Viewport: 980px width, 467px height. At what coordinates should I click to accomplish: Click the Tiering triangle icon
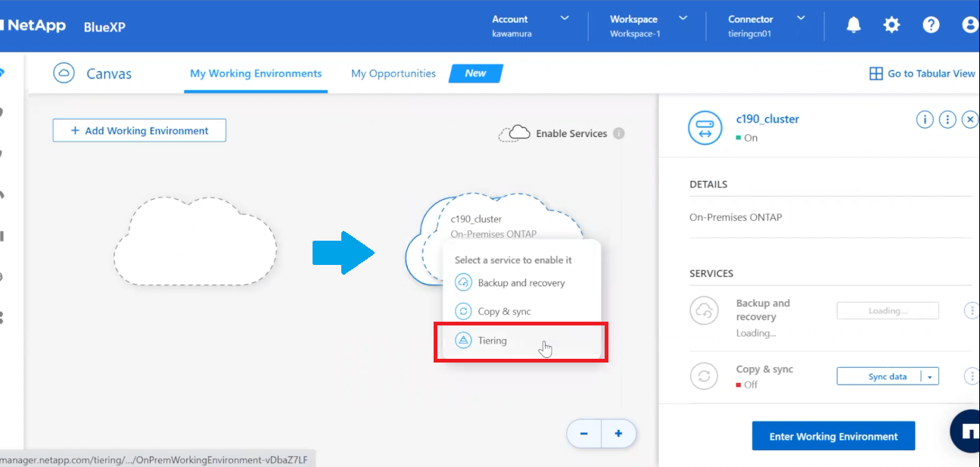point(463,341)
